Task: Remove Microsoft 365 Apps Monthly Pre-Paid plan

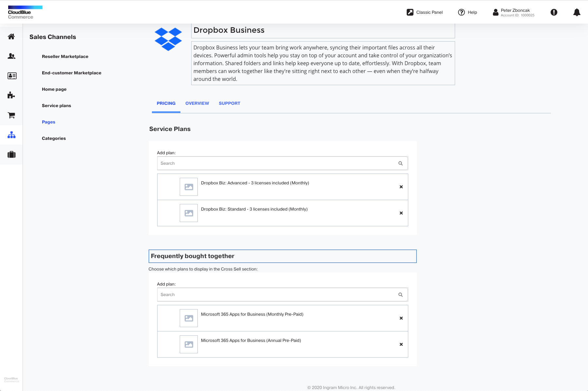Action: click(401, 318)
